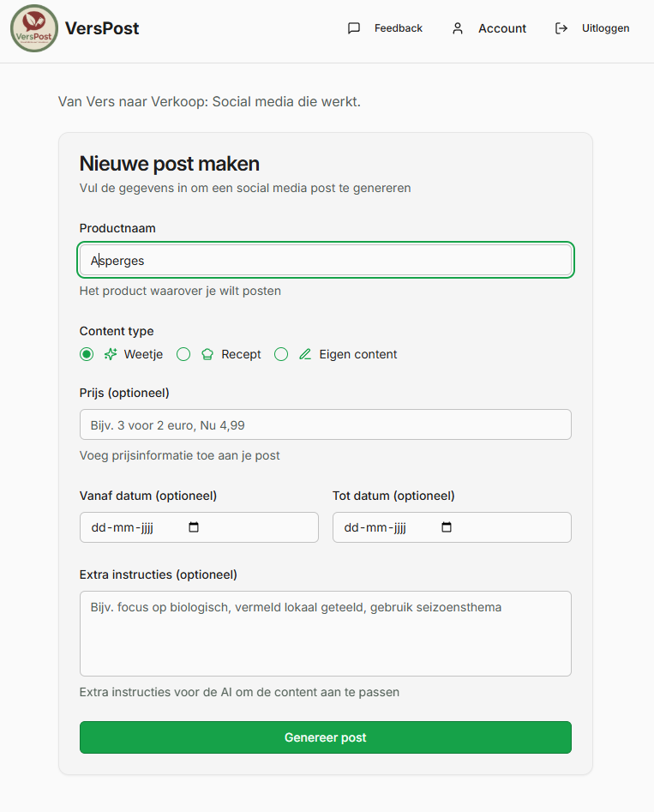Open the Feedback menu item
The height and width of the screenshot is (812, 654).
click(x=398, y=28)
